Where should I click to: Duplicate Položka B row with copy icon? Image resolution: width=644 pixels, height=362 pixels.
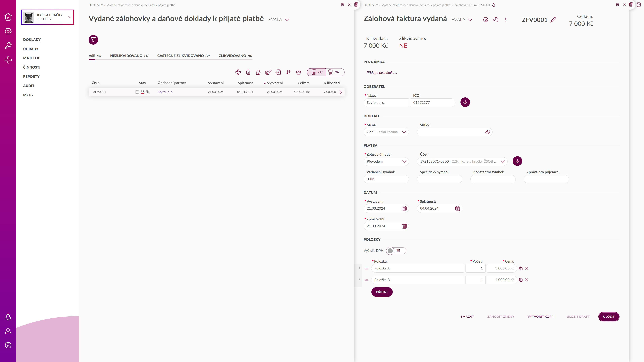521,280
